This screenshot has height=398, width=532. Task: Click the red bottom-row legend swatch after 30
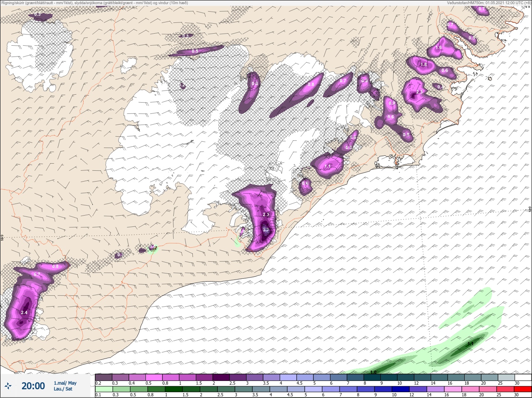pyautogui.click(x=523, y=389)
